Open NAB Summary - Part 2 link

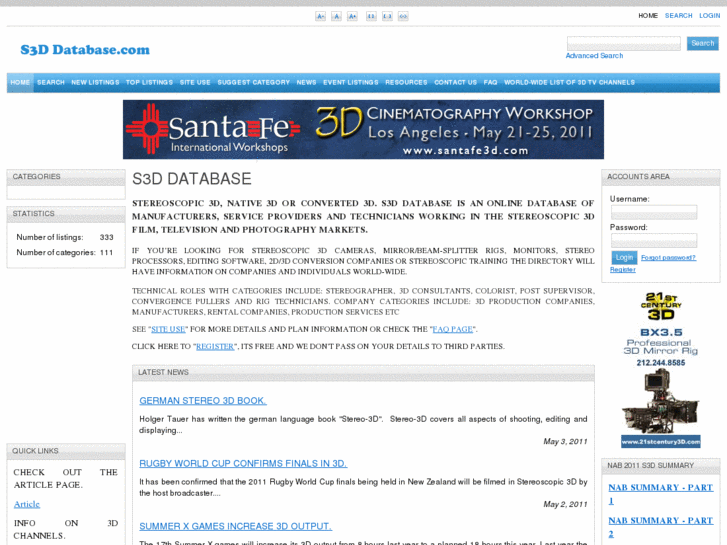(660, 527)
